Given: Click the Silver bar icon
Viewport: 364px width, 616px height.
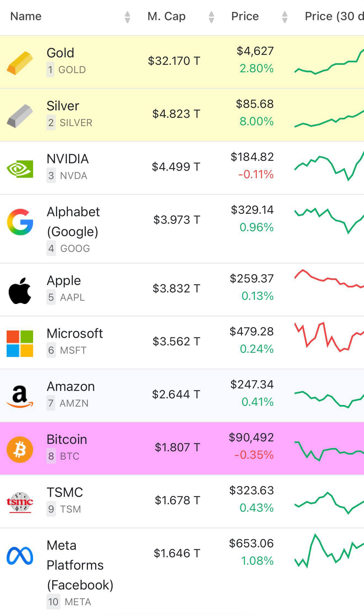Looking at the screenshot, I should (x=20, y=116).
